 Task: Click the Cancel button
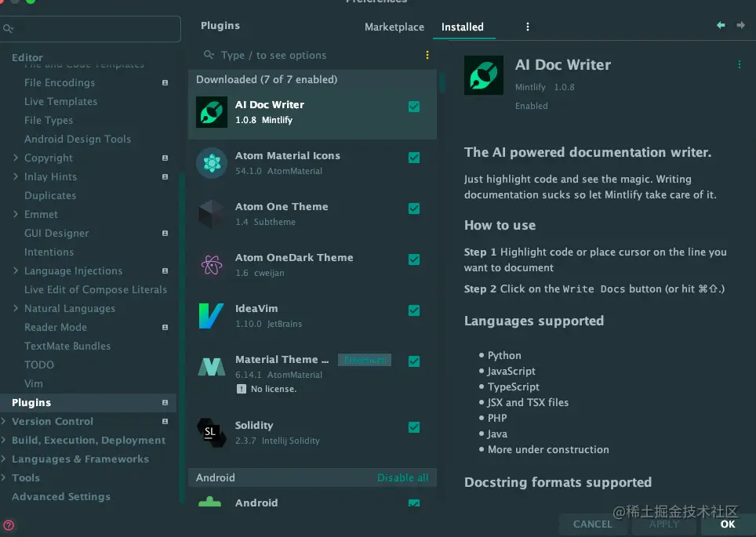click(593, 524)
